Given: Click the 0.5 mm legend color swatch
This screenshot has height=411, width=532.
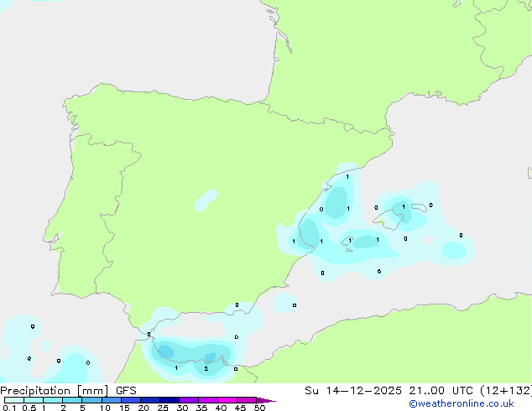Looking at the screenshot, I should coord(34,400).
